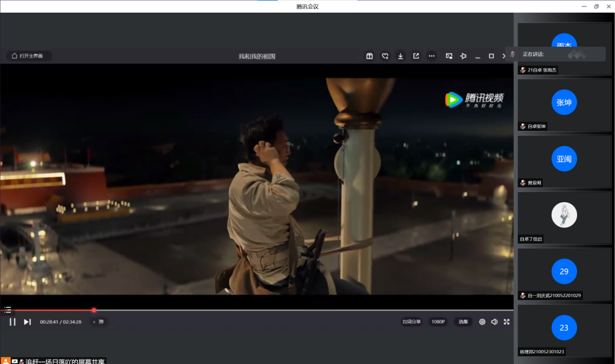This screenshot has height=364, width=615.
Task: Toggle picture-in-picture mini window icon
Action: (449, 56)
